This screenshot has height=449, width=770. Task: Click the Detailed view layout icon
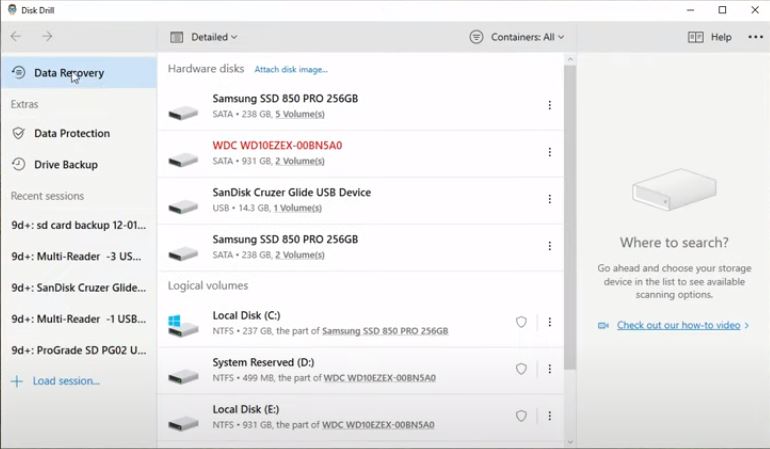coord(176,37)
